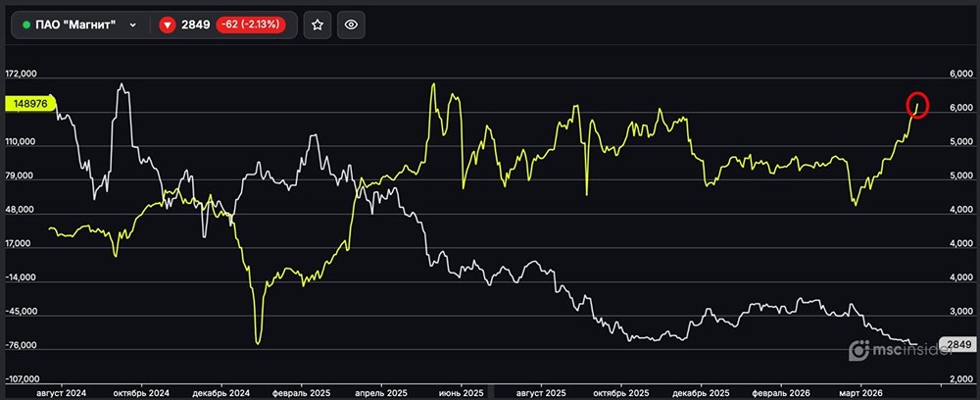Screen dimensions: 980x400
Task: Select август 2024 on the time axis
Action: (61, 393)
